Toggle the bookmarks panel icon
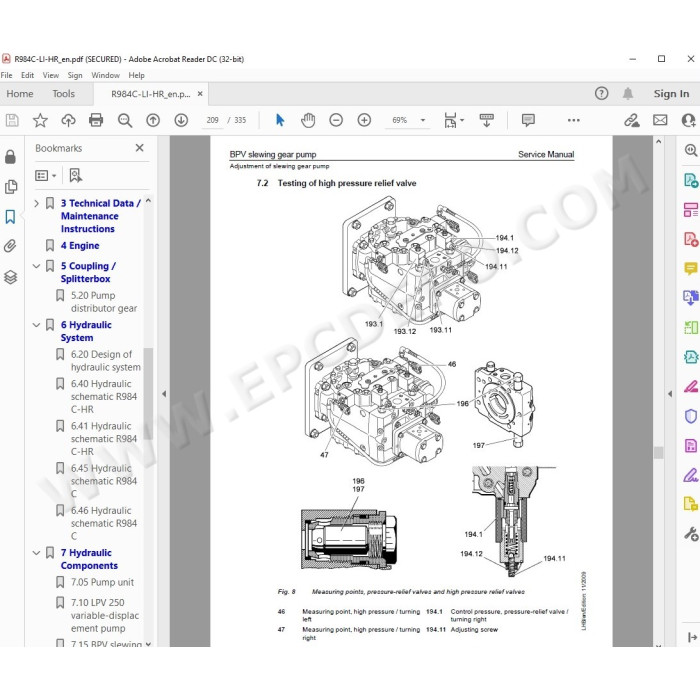700x700 pixels. point(10,217)
